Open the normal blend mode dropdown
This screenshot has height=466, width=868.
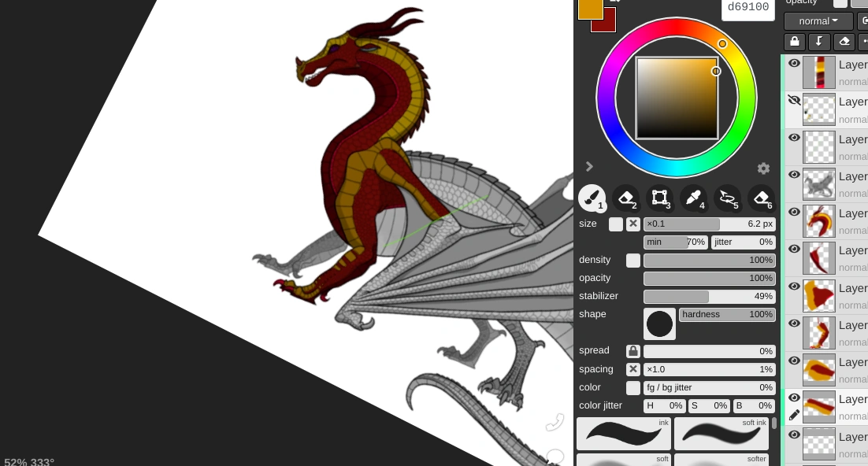(818, 20)
